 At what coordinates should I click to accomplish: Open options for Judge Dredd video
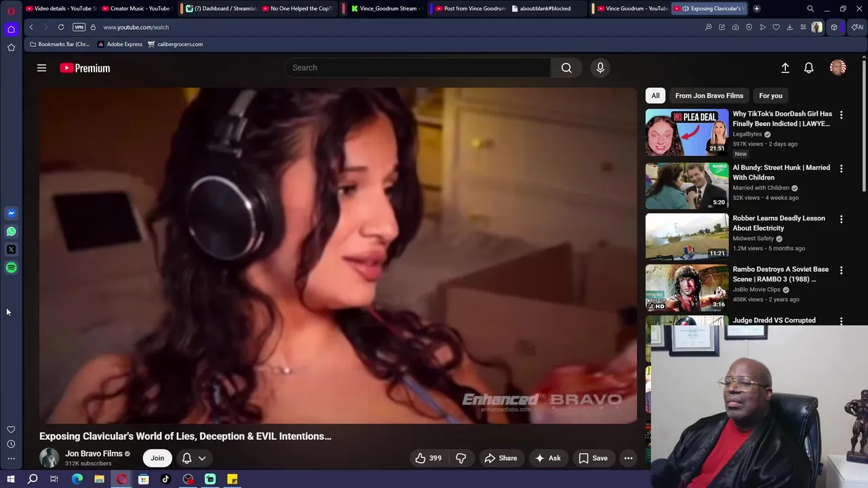pyautogui.click(x=842, y=321)
